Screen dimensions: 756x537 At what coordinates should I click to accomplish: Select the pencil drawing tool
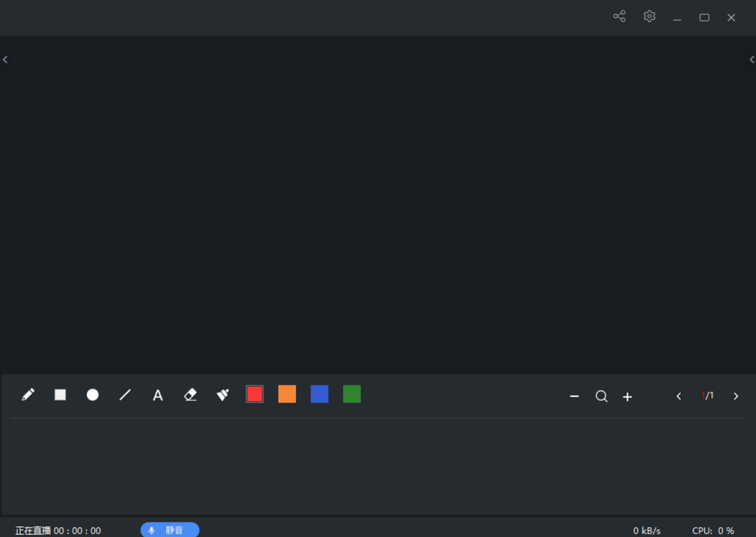pyautogui.click(x=28, y=395)
